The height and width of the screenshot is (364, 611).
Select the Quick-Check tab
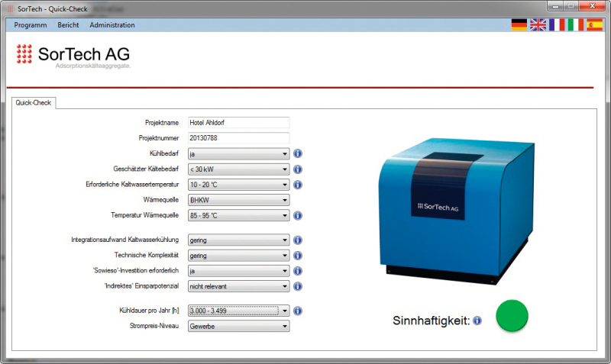(34, 103)
